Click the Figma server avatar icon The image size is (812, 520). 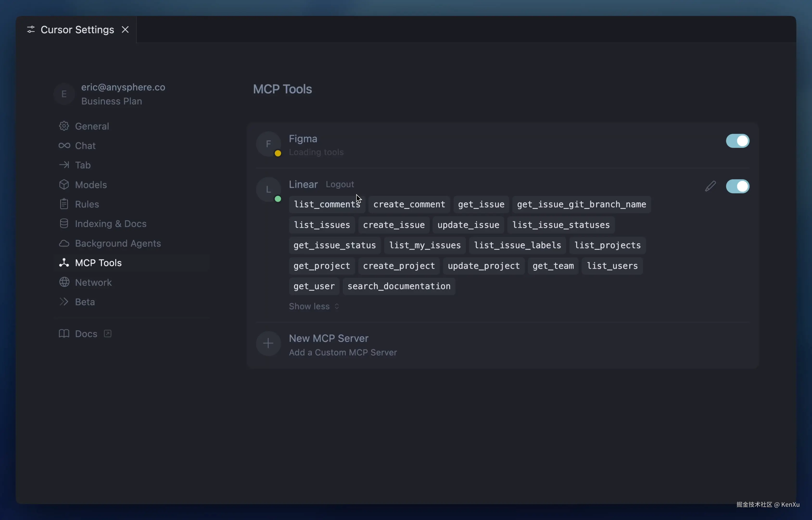268,144
